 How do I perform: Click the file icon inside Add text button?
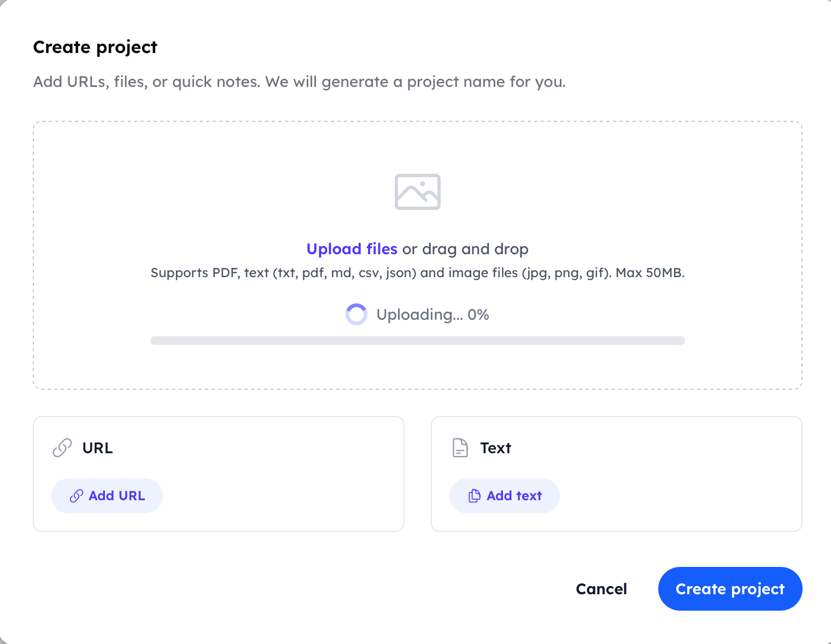pos(474,495)
